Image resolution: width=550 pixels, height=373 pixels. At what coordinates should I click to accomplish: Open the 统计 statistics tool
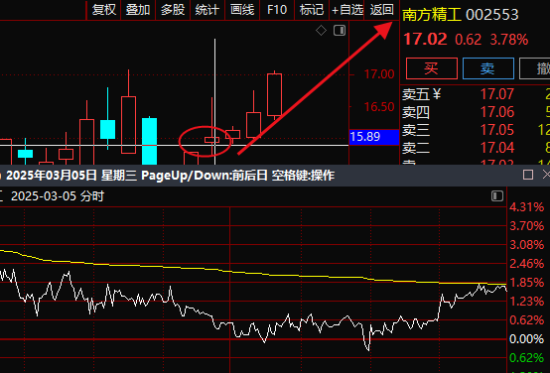click(207, 10)
